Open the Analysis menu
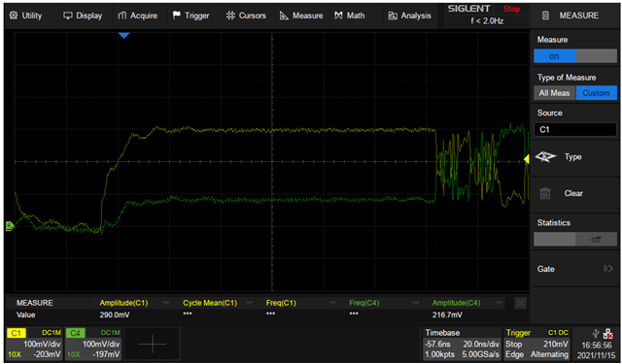The height and width of the screenshot is (364, 622). (410, 16)
